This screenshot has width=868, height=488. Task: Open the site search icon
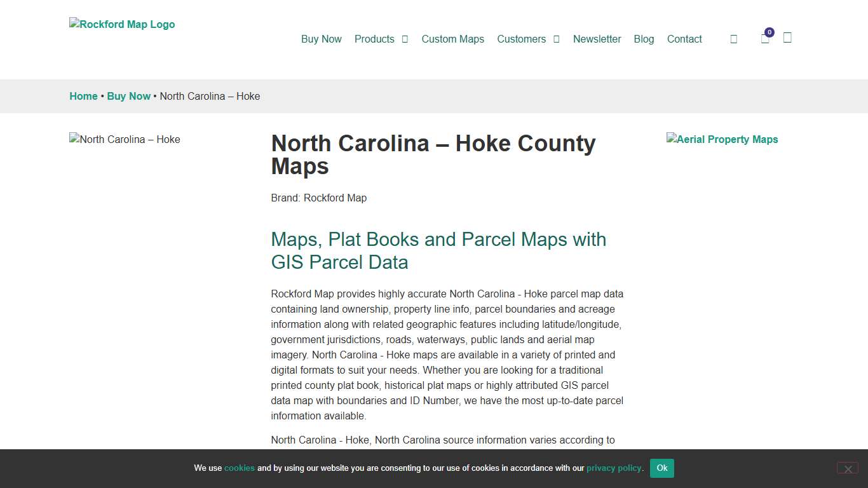point(734,39)
